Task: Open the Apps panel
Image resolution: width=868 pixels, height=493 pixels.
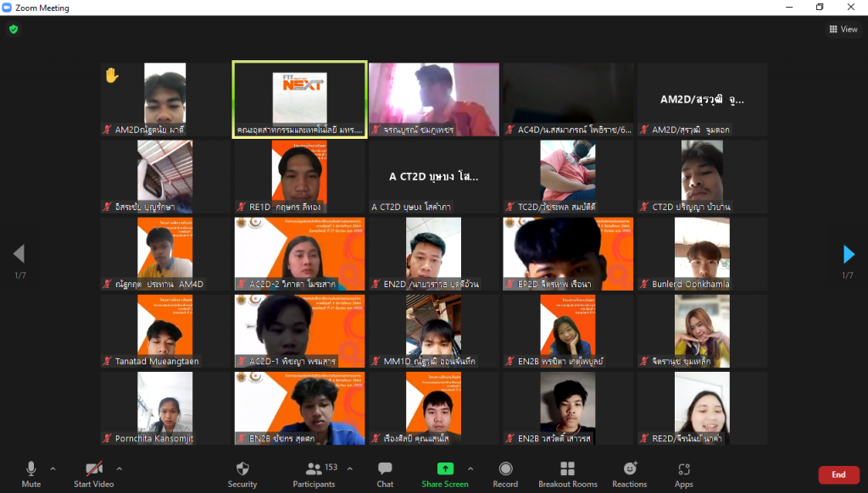Action: pyautogui.click(x=683, y=474)
